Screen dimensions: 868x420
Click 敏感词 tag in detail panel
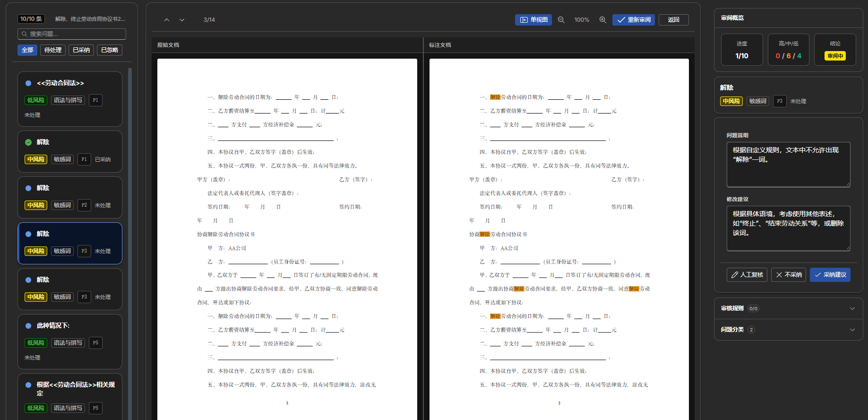[758, 101]
